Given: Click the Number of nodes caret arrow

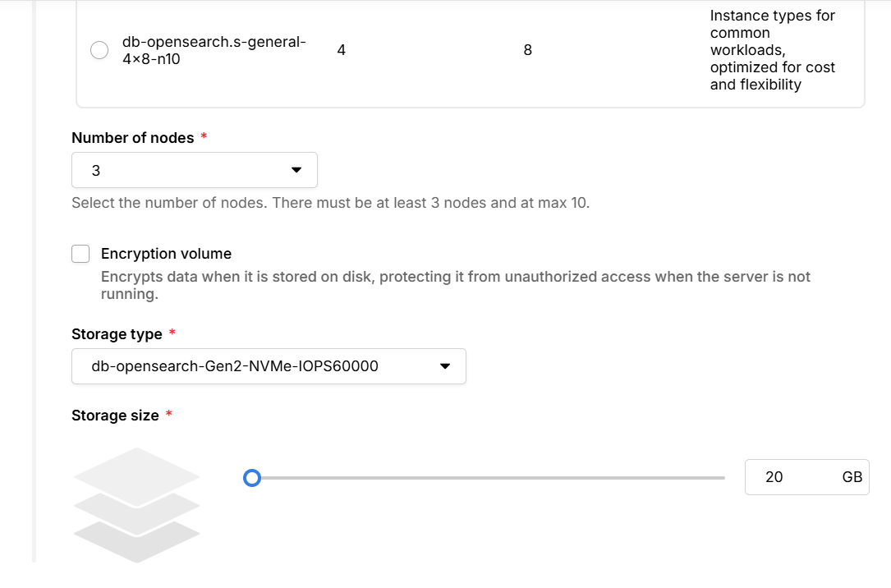Looking at the screenshot, I should point(296,170).
